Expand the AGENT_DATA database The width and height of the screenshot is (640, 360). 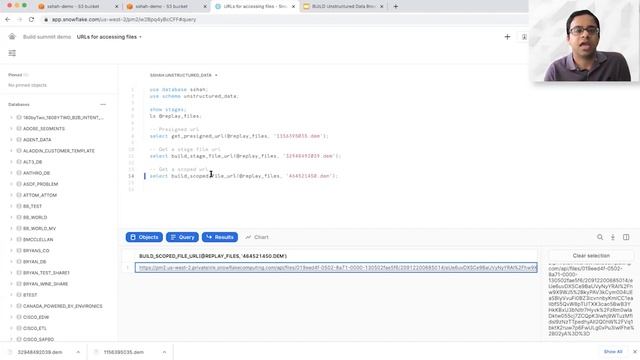click(11, 140)
